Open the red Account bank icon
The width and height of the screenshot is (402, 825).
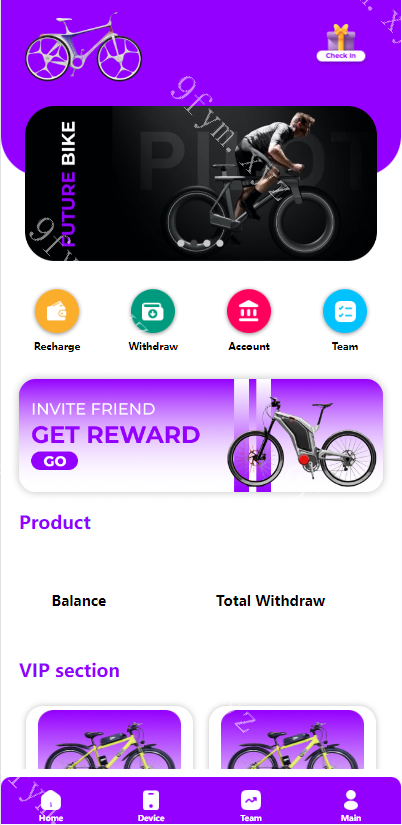pyautogui.click(x=249, y=311)
